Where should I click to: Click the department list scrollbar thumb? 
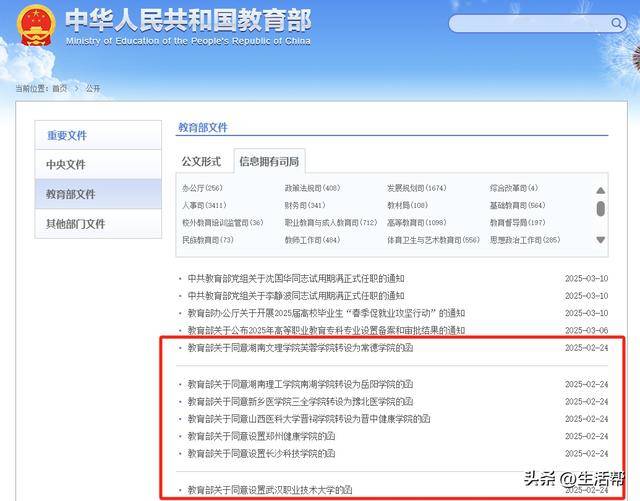point(600,209)
